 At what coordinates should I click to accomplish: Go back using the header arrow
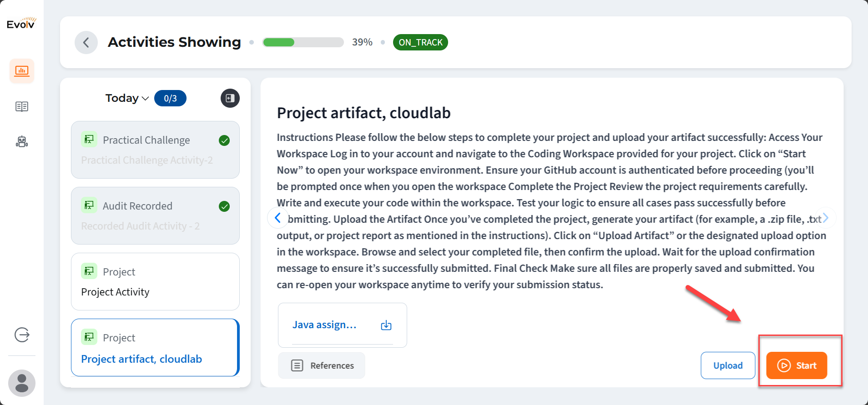[86, 43]
